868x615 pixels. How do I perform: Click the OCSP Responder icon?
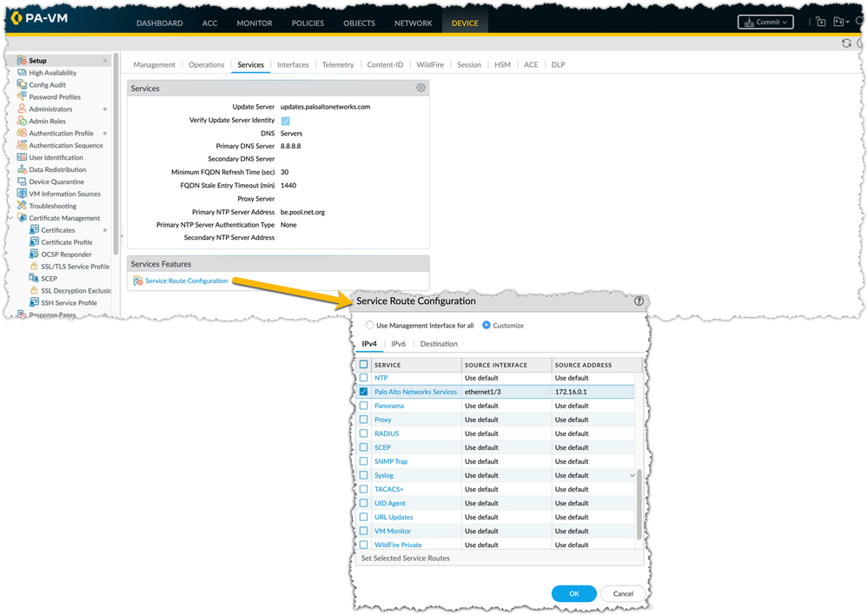coord(34,255)
